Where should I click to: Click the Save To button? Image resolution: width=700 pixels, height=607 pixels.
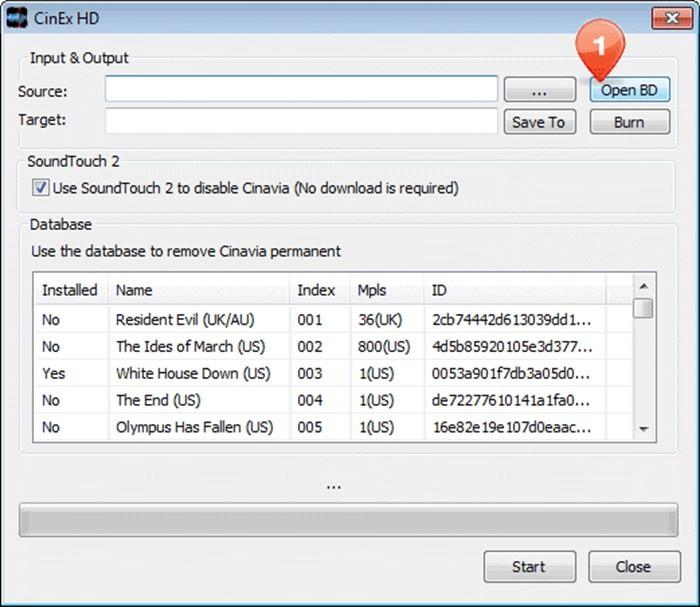coord(539,122)
